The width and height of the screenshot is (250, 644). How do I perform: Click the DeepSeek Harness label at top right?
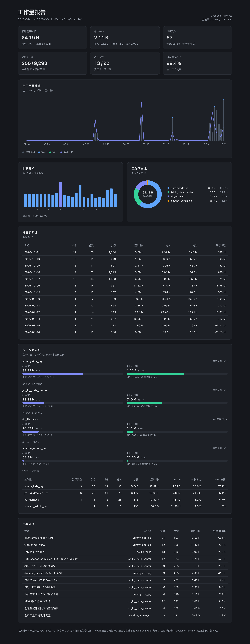tap(221, 16)
